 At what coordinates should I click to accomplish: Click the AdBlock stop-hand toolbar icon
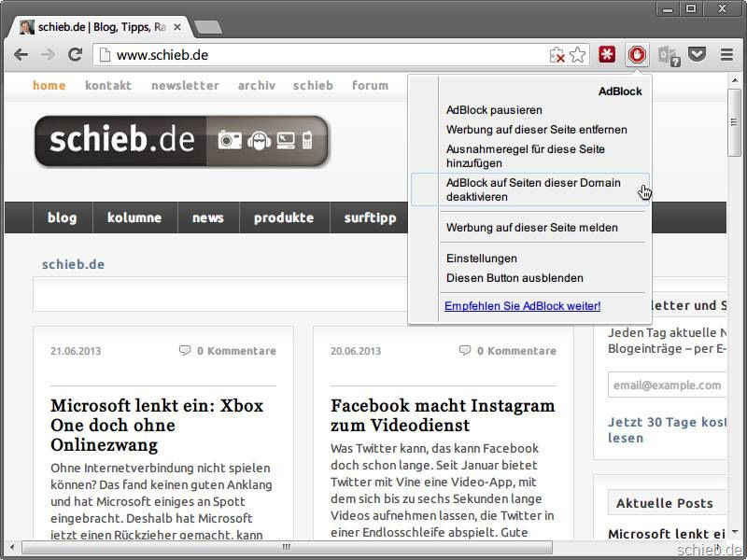pyautogui.click(x=638, y=55)
